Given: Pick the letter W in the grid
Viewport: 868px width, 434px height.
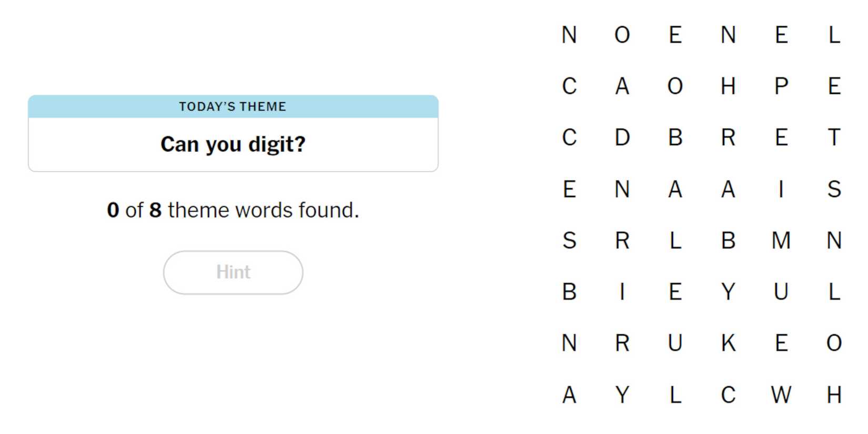Looking at the screenshot, I should point(781,395).
